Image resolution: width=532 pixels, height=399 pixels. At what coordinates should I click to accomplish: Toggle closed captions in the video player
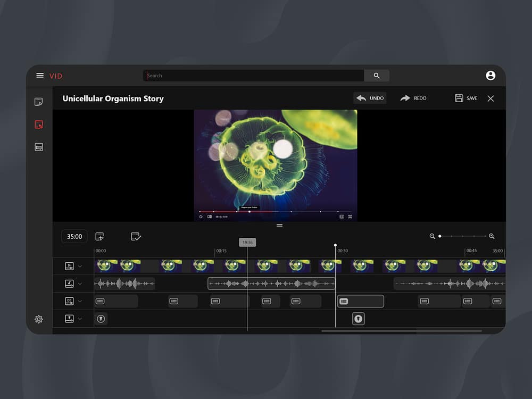tap(342, 217)
